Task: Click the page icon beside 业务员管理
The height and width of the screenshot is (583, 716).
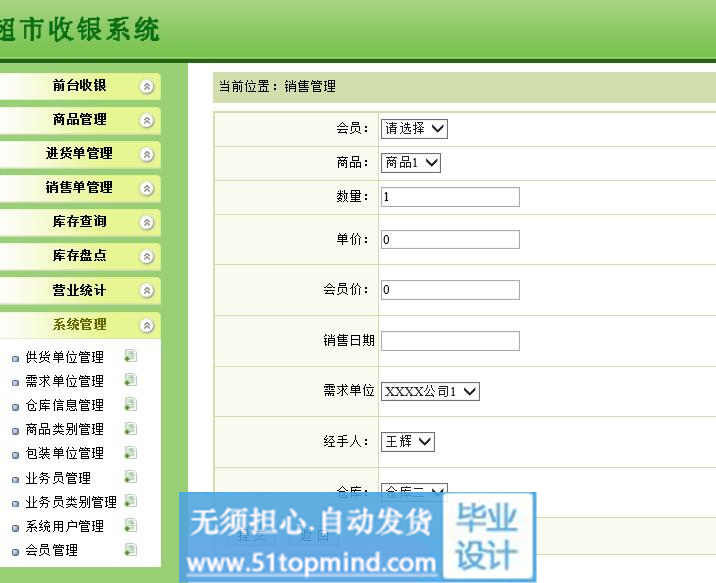Action: coord(131,477)
